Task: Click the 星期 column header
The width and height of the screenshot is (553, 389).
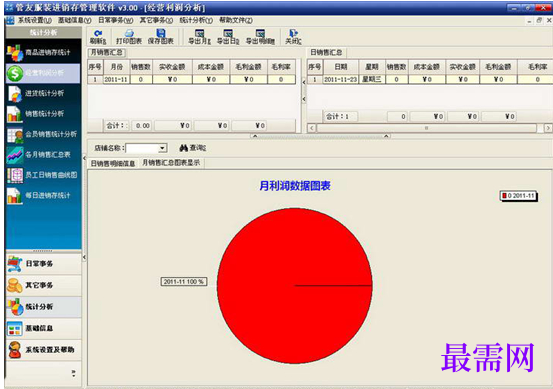Action: 372,67
